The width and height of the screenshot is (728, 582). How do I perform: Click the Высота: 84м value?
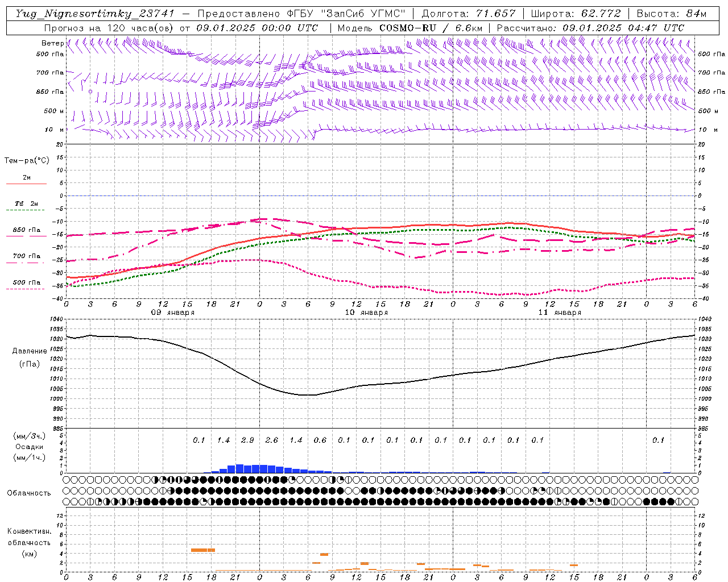671,14
